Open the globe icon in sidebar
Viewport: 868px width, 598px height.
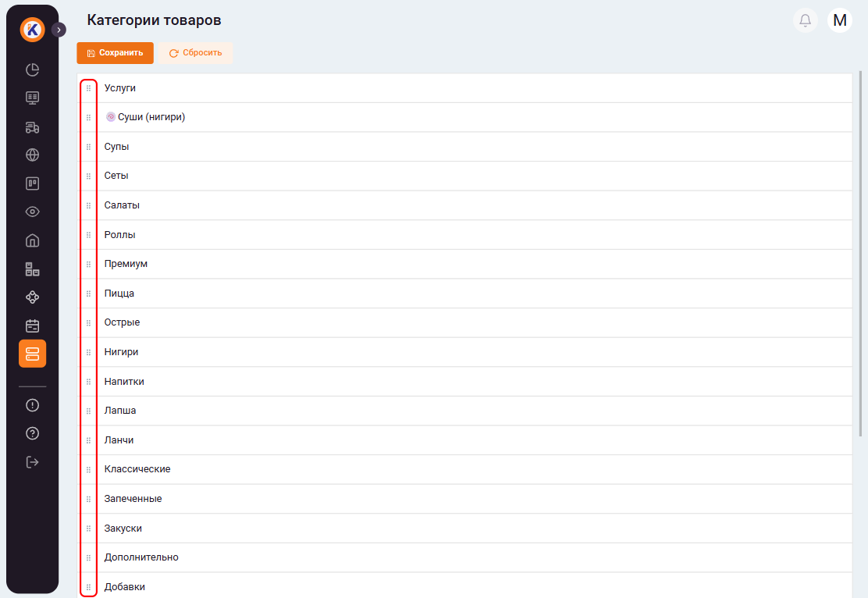click(x=32, y=155)
